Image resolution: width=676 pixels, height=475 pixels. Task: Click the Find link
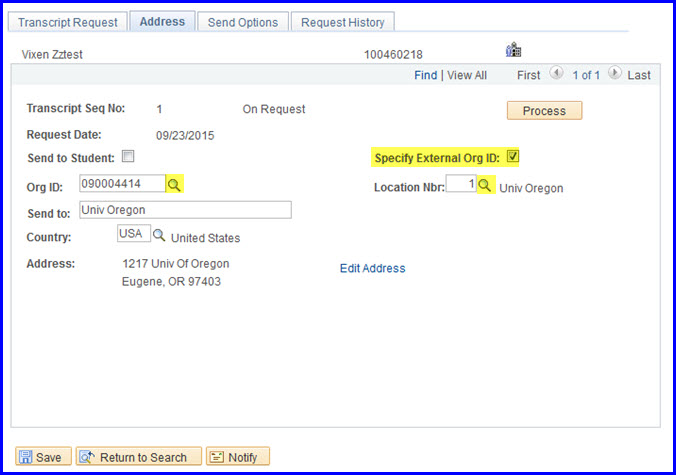pos(425,75)
